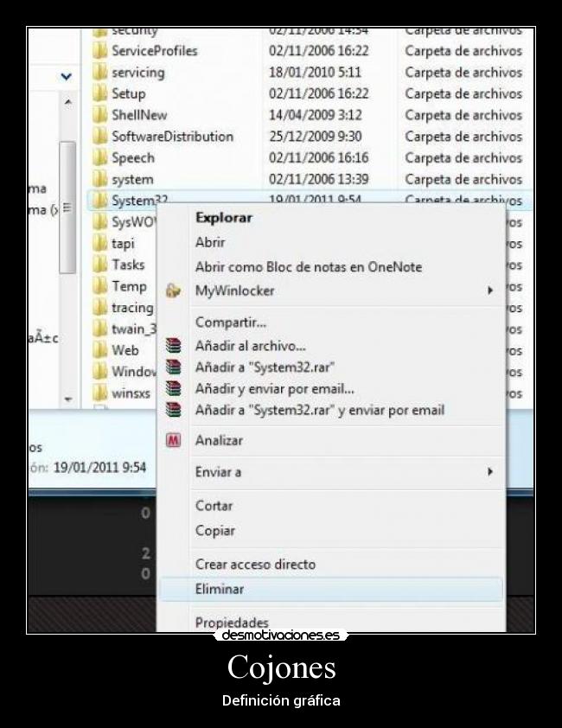Select the winsxs folder name
The height and width of the screenshot is (728, 562).
point(131,393)
